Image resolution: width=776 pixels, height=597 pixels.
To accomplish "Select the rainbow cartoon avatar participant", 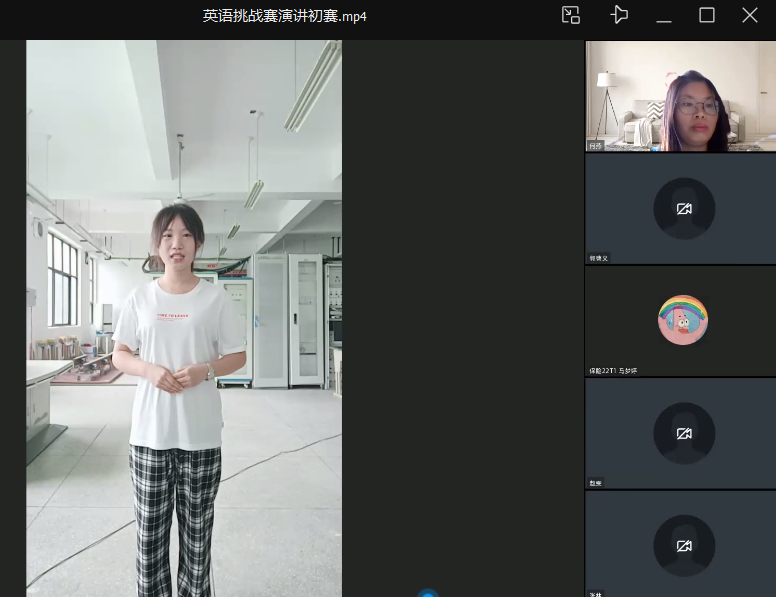I will (x=683, y=320).
